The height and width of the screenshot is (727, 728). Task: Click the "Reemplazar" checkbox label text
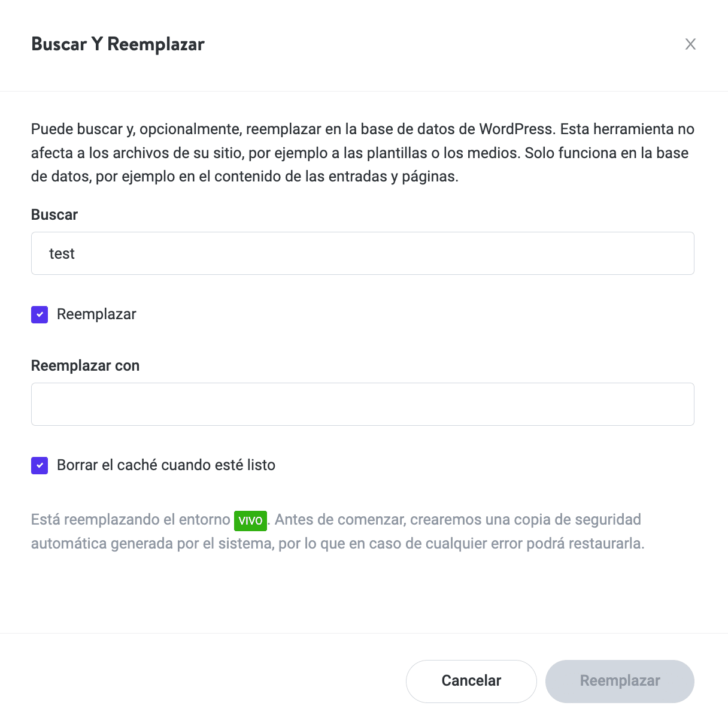pos(96,314)
